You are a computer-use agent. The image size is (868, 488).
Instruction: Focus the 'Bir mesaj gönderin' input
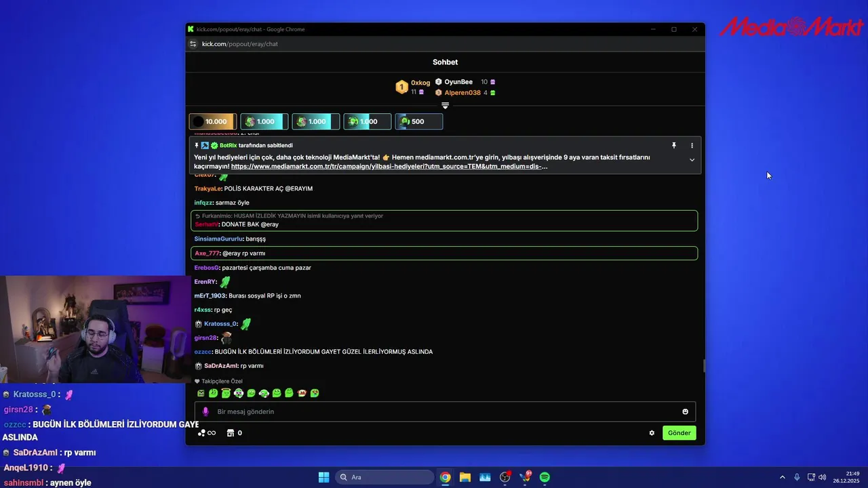445,411
